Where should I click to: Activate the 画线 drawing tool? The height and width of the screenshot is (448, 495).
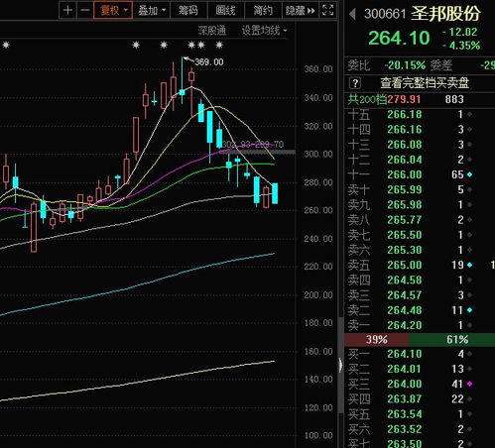[x=225, y=10]
